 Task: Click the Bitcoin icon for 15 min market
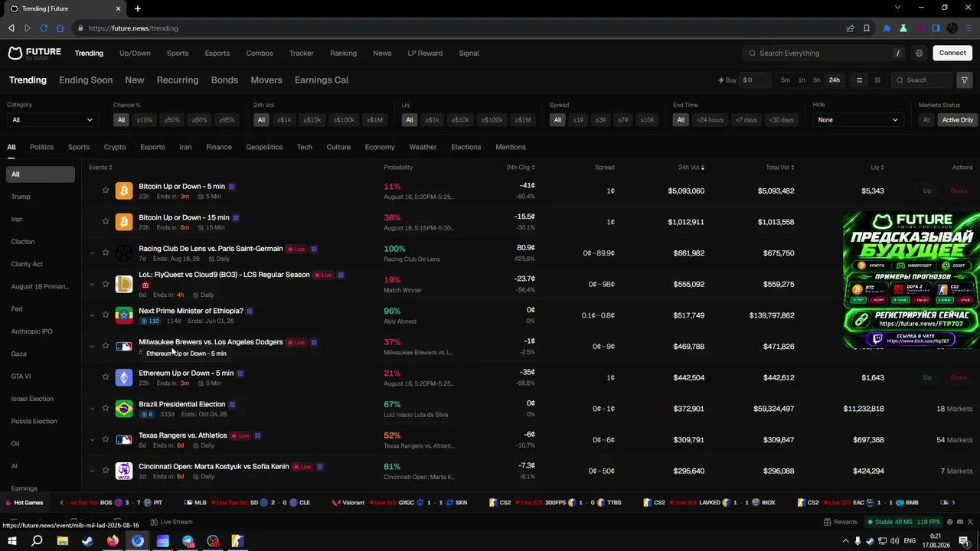[124, 222]
